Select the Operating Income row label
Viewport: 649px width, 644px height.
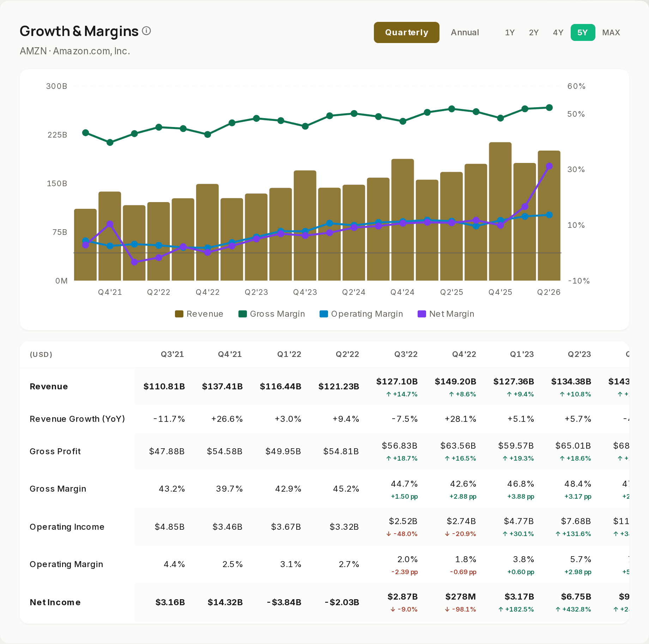(67, 527)
